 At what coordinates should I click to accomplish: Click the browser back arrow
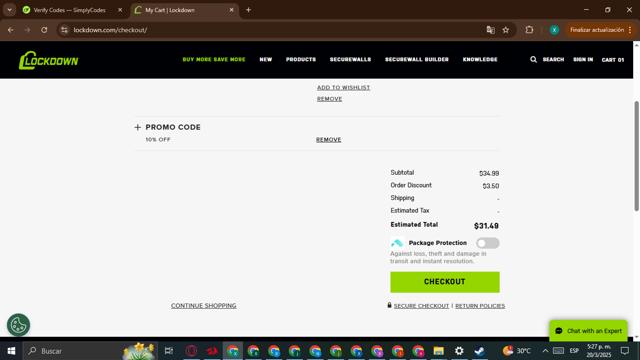coord(11,30)
